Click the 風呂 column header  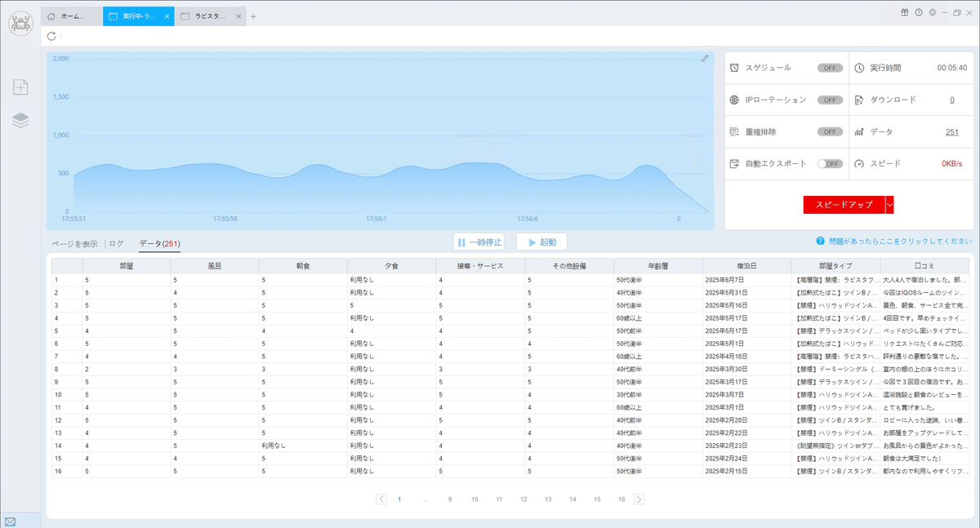[x=215, y=266]
